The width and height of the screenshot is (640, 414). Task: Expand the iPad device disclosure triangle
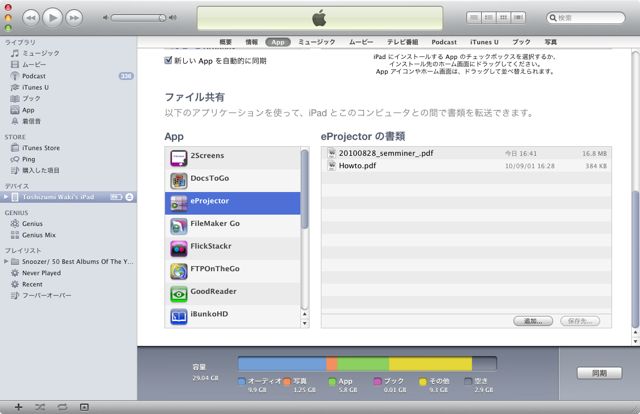(6, 197)
